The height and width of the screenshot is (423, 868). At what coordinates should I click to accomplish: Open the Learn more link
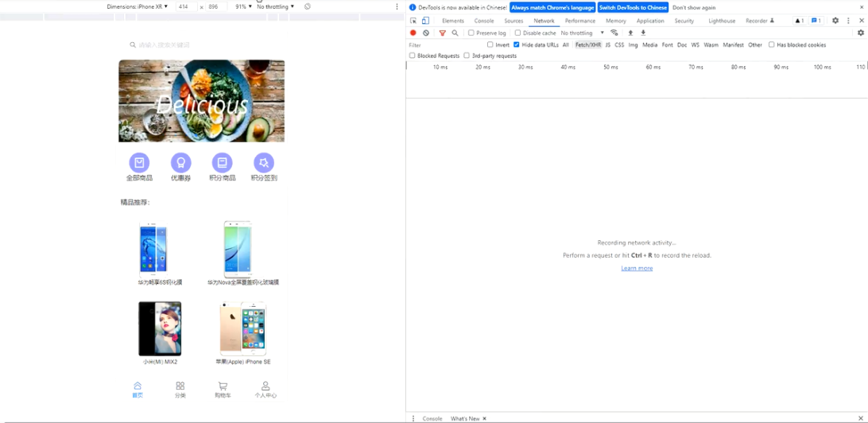tap(637, 268)
